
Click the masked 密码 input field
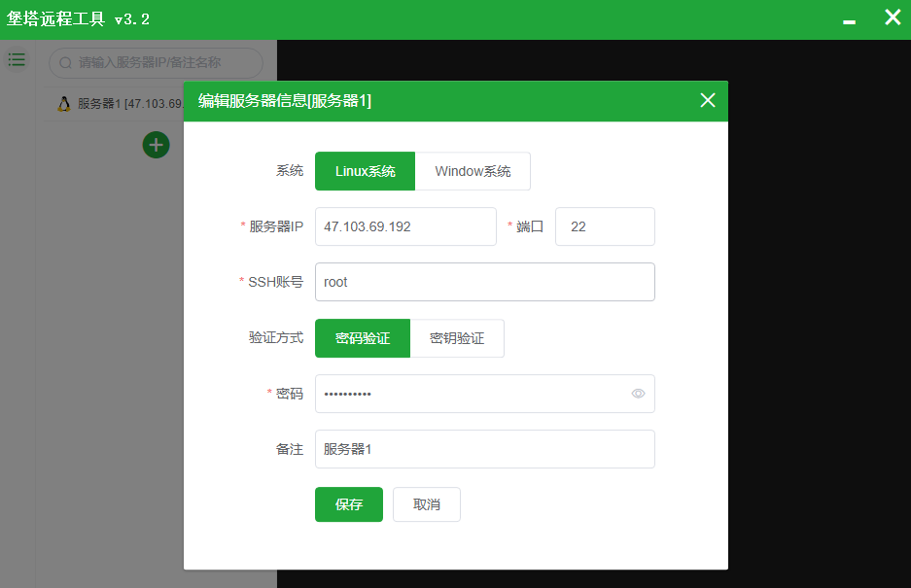pos(467,393)
